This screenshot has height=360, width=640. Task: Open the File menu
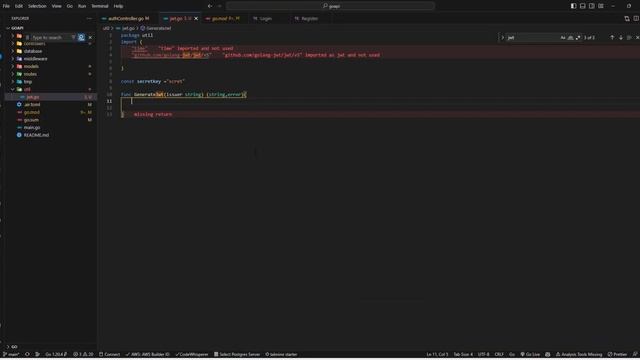(6, 6)
